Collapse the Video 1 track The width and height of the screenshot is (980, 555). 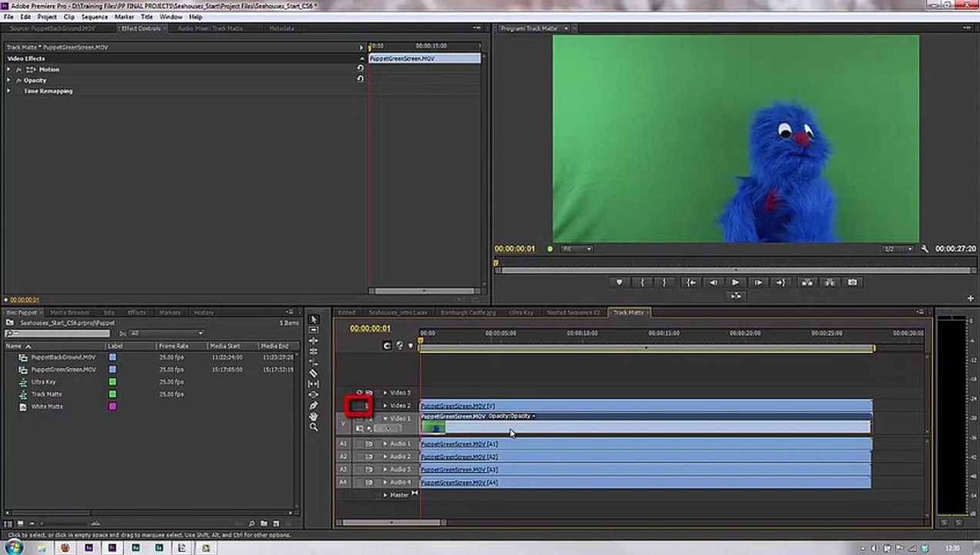[385, 419]
